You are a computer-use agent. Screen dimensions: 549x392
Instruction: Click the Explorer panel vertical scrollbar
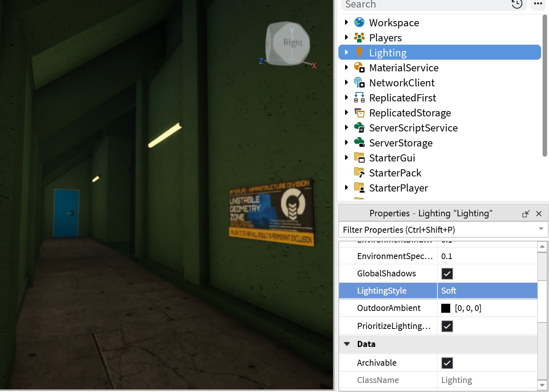545,86
